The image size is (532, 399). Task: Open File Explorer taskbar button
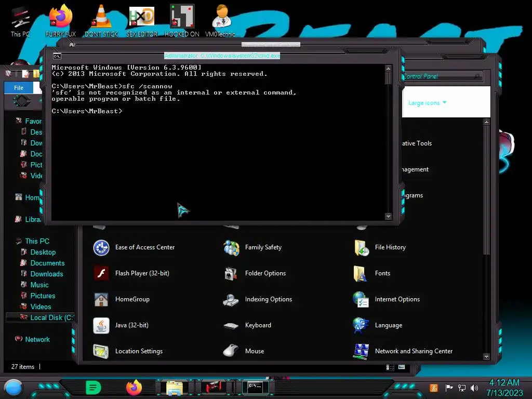point(175,388)
